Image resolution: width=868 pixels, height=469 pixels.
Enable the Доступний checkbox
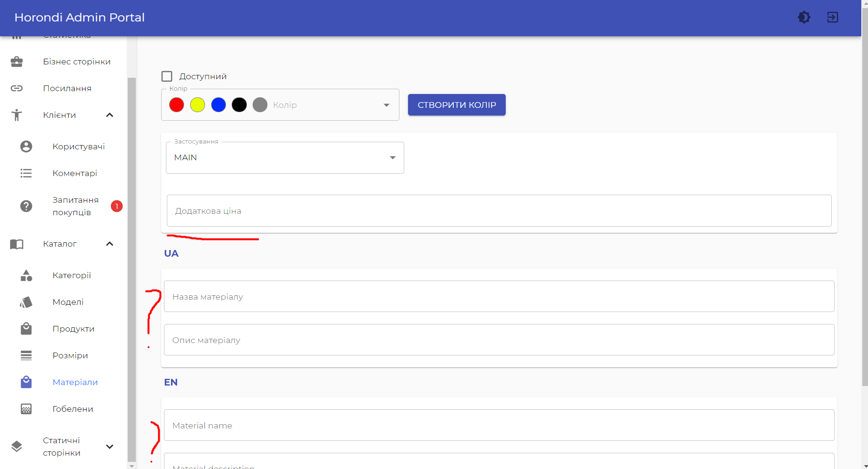coord(167,76)
